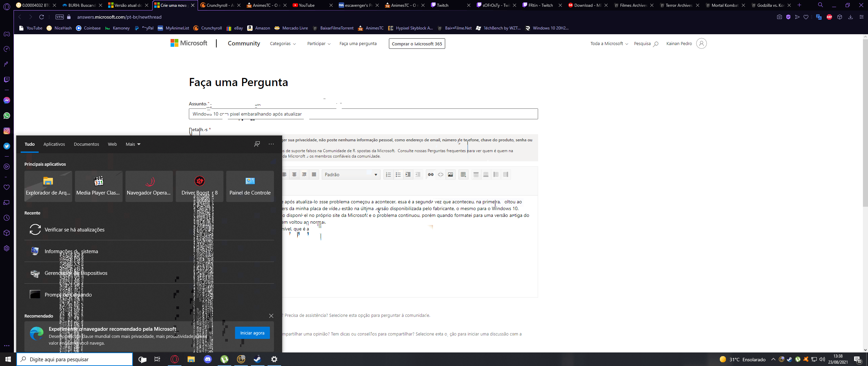Open Media Player Classic app tile
The height and width of the screenshot is (366, 868).
pos(99,186)
